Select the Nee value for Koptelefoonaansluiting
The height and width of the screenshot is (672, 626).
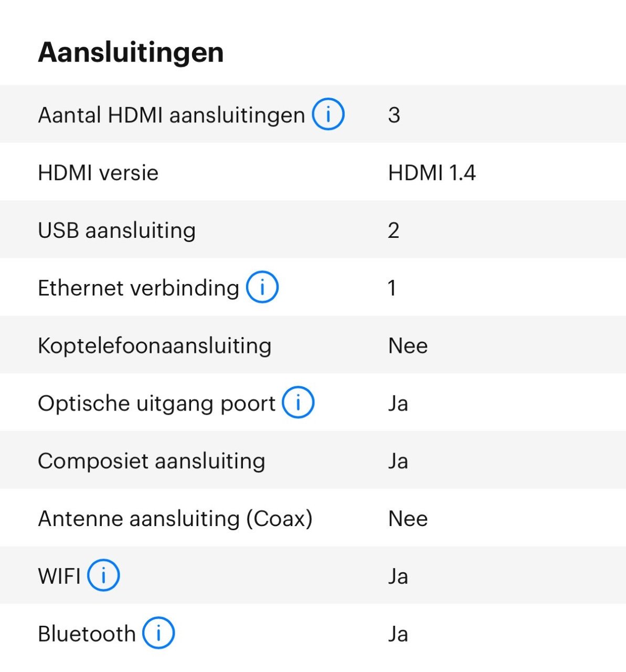[408, 346]
